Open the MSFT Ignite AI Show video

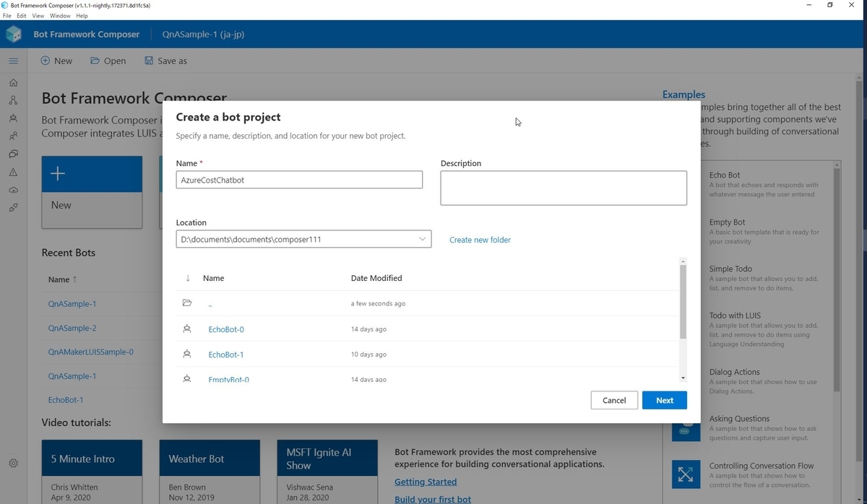point(327,472)
